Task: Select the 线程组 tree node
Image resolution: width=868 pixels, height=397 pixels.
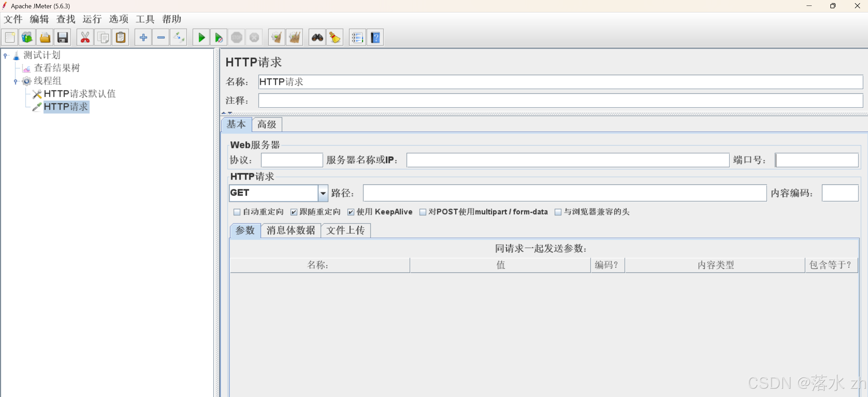Action: tap(48, 81)
